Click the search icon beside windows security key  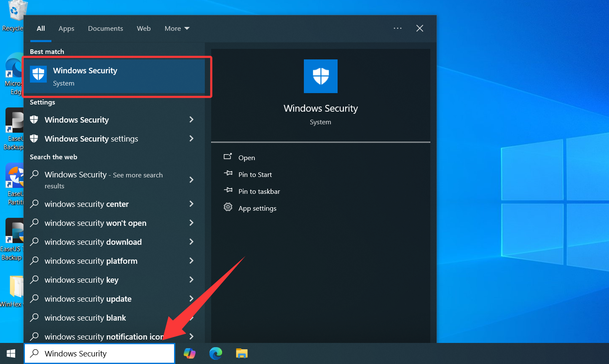[x=35, y=279]
